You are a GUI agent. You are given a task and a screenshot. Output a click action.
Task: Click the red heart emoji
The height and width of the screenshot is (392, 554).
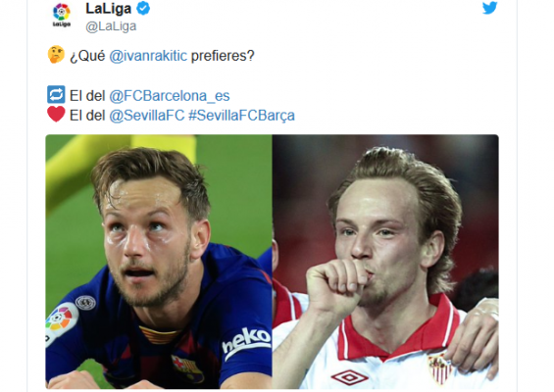(x=56, y=115)
